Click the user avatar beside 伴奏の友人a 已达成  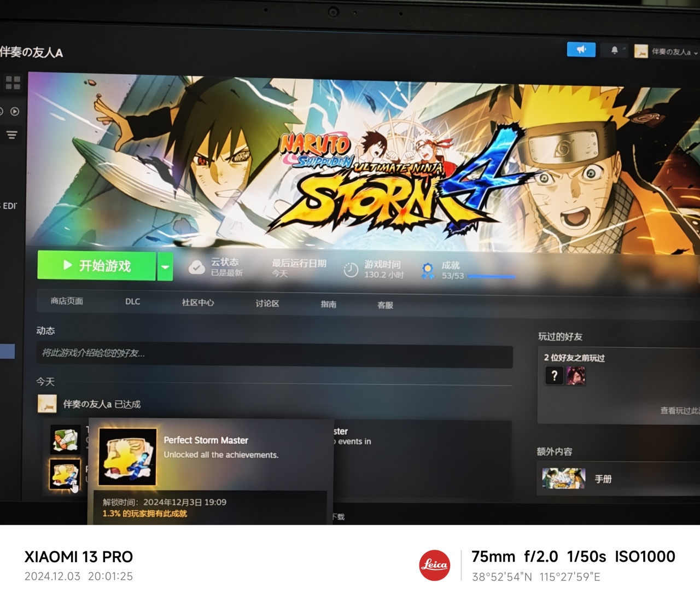(x=47, y=404)
